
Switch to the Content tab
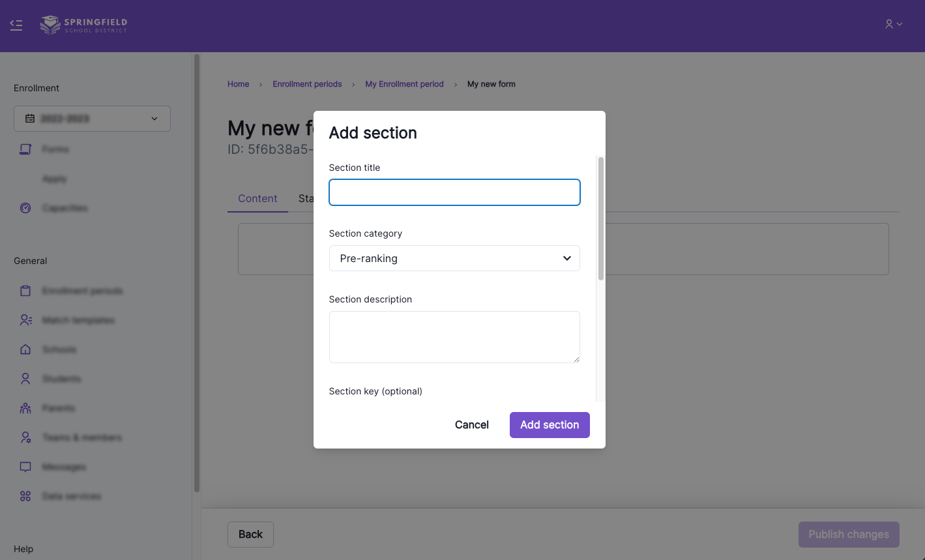(x=257, y=199)
